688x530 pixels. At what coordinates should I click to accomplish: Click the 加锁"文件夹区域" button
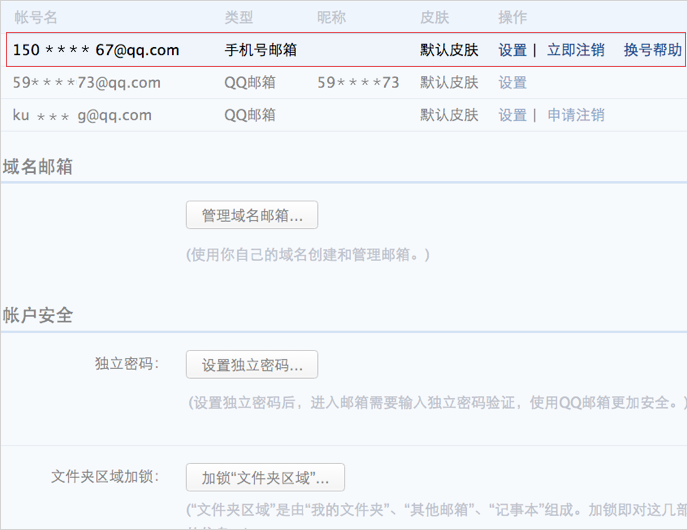coord(265,476)
